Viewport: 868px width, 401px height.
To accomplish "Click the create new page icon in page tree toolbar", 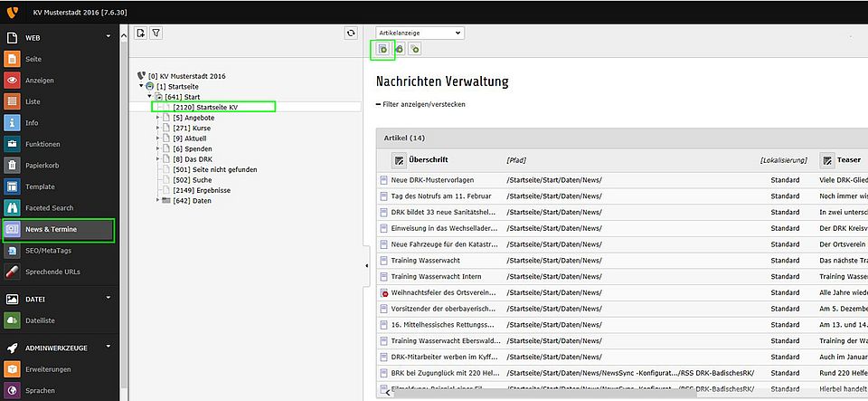I will (141, 33).
